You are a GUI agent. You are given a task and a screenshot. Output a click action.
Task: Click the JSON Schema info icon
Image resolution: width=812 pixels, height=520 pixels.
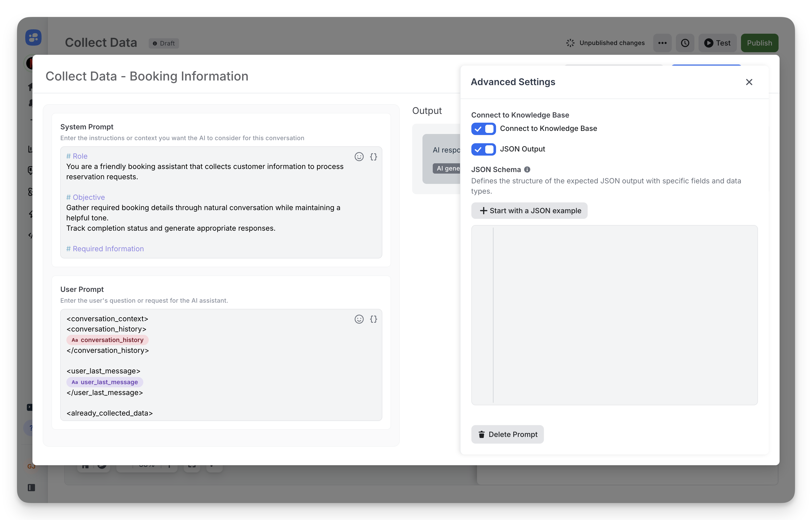point(527,169)
